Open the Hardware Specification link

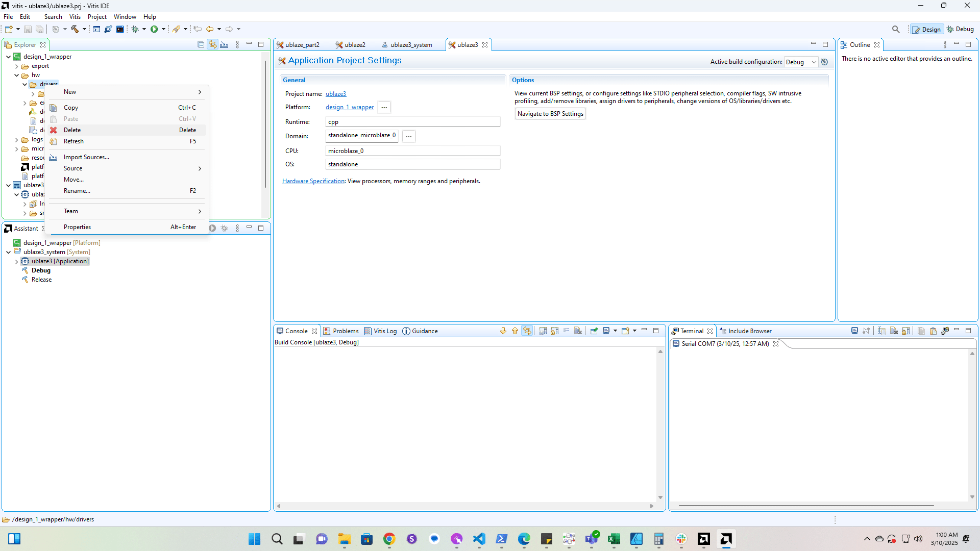pos(313,181)
